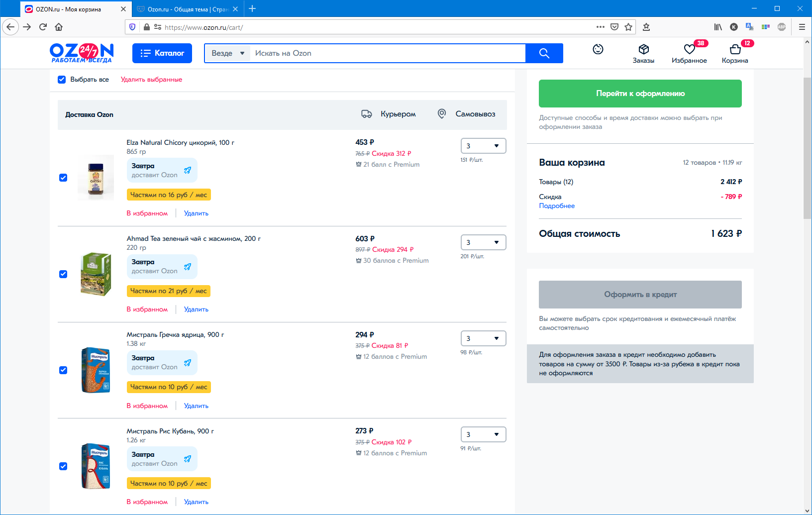Click the site security padlock icon
This screenshot has height=515, width=812.
147,27
